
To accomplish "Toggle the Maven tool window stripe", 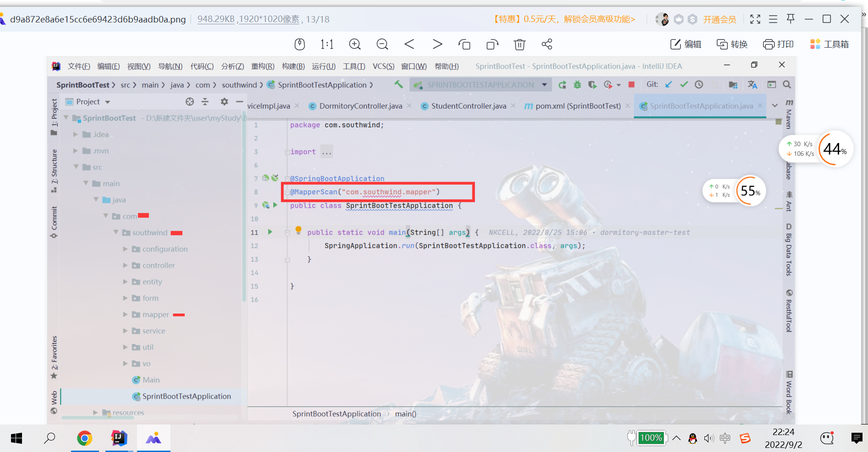I will 789,114.
